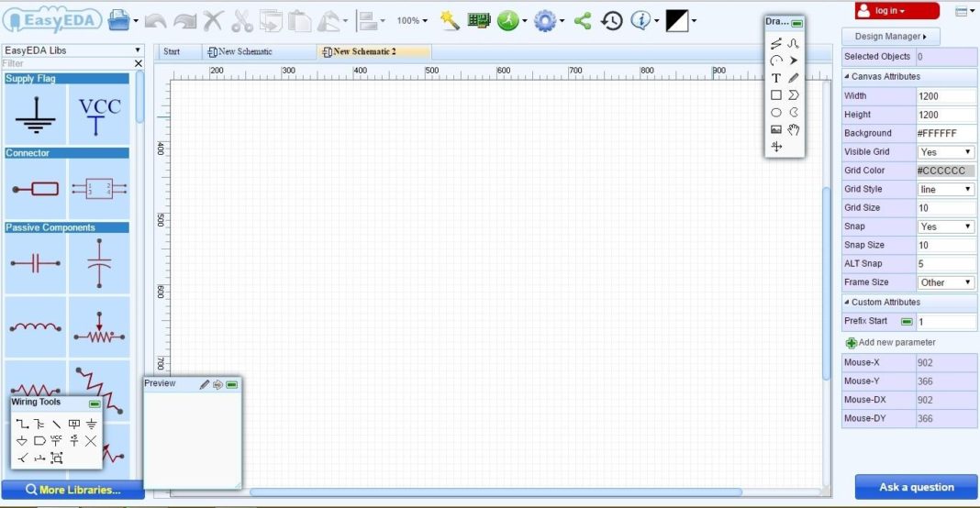Select the Wire tool in Wiring Tools
The width and height of the screenshot is (980, 508).
pos(22,424)
